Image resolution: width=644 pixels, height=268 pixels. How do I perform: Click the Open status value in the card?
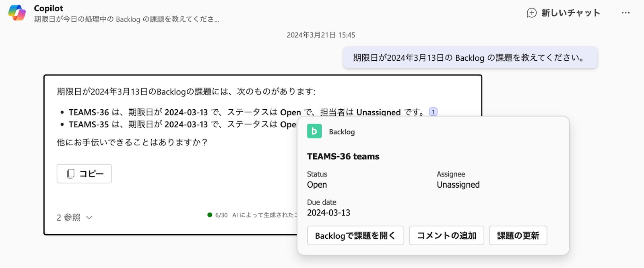[317, 185]
